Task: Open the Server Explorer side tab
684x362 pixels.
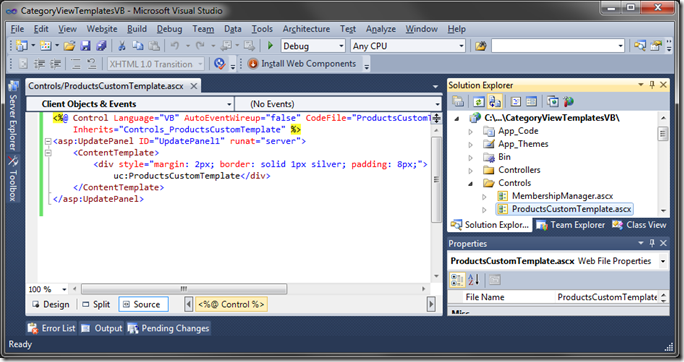Action: click(x=13, y=117)
